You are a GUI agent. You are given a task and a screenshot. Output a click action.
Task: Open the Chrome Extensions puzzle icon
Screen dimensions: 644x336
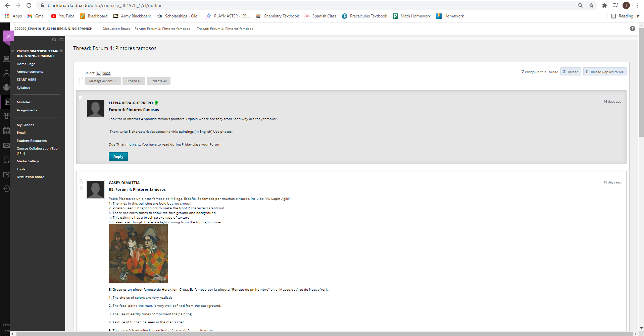point(605,5)
